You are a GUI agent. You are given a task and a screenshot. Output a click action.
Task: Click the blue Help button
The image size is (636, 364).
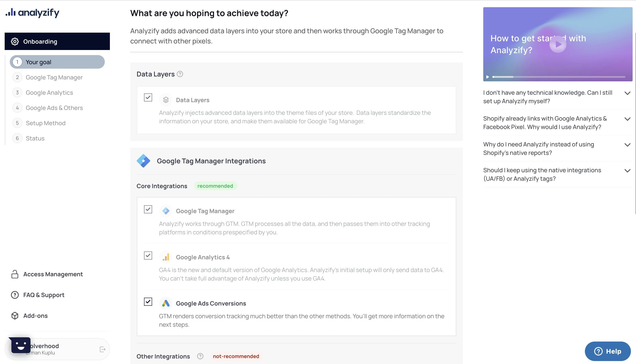coord(607,351)
